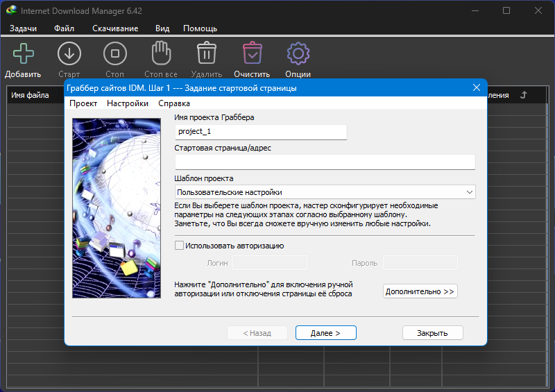The height and width of the screenshot is (392, 555).
Task: Close the Internet Download Manager main window
Action: [538, 10]
